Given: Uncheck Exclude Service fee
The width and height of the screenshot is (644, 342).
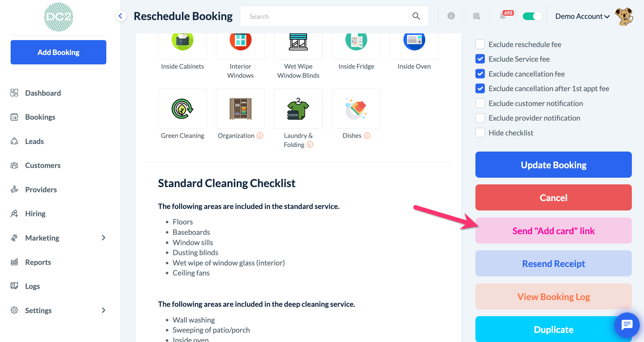Looking at the screenshot, I should pyautogui.click(x=480, y=59).
